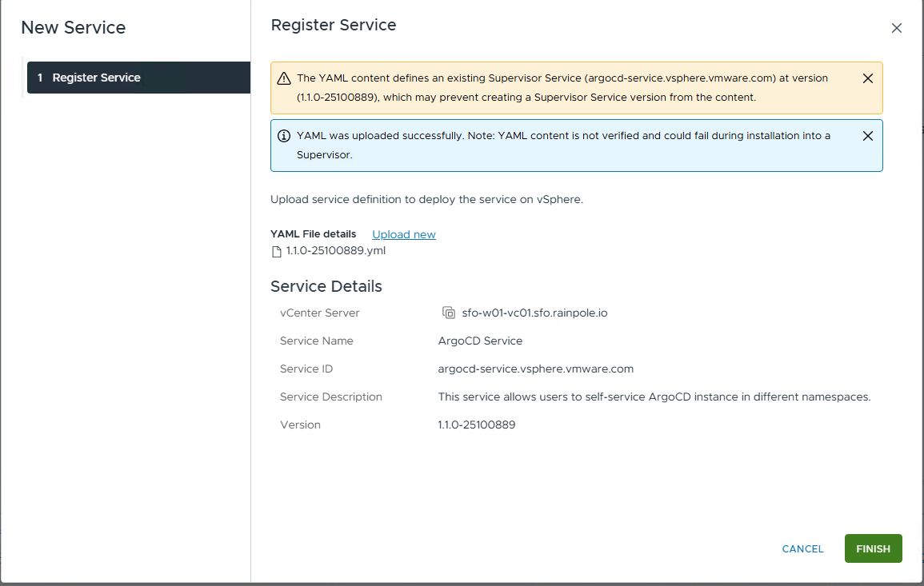Click the New Service wizard title
The width and height of the screenshot is (924, 586).
tap(74, 28)
